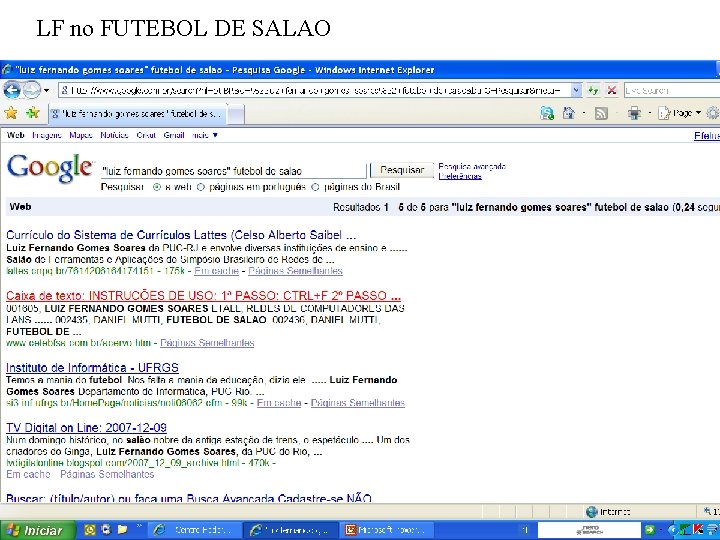Open a new blank tab
The height and width of the screenshot is (540, 720).
pos(236,114)
